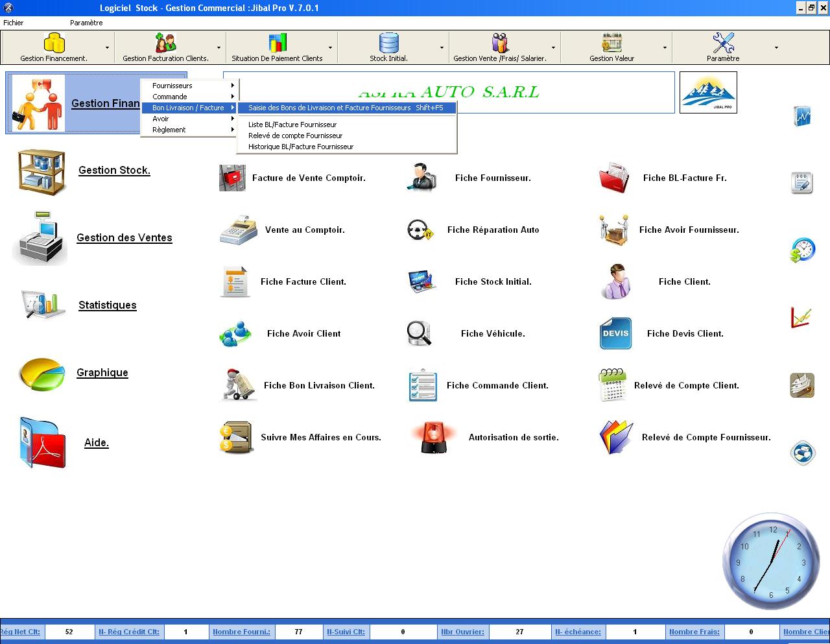Click Gestion Stock shelf icon

(x=42, y=172)
